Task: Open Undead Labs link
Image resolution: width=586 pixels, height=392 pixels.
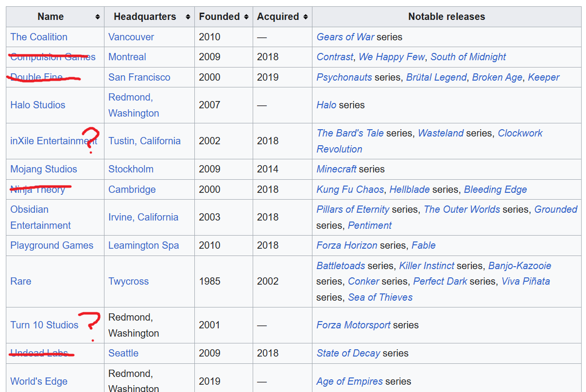Action: (x=39, y=353)
